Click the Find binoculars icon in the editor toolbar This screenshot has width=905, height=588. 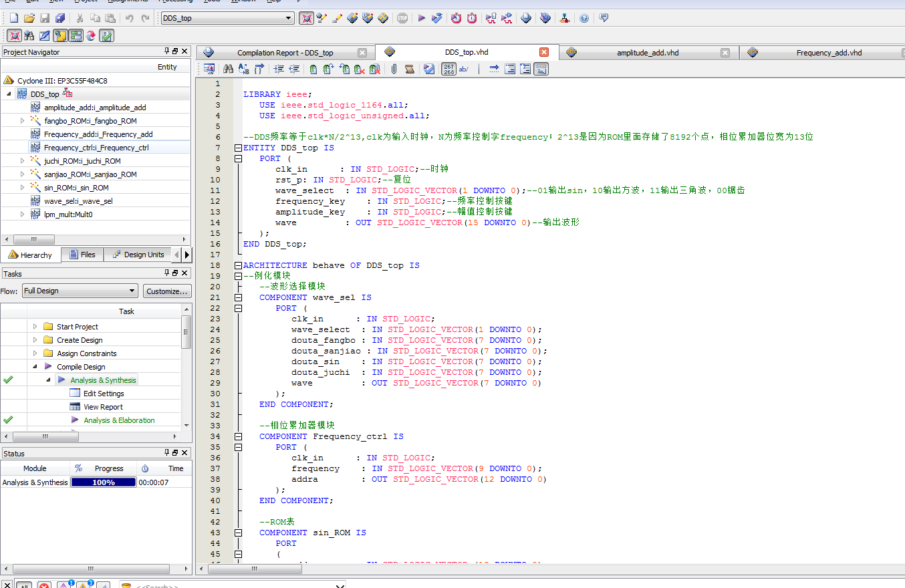pyautogui.click(x=229, y=69)
